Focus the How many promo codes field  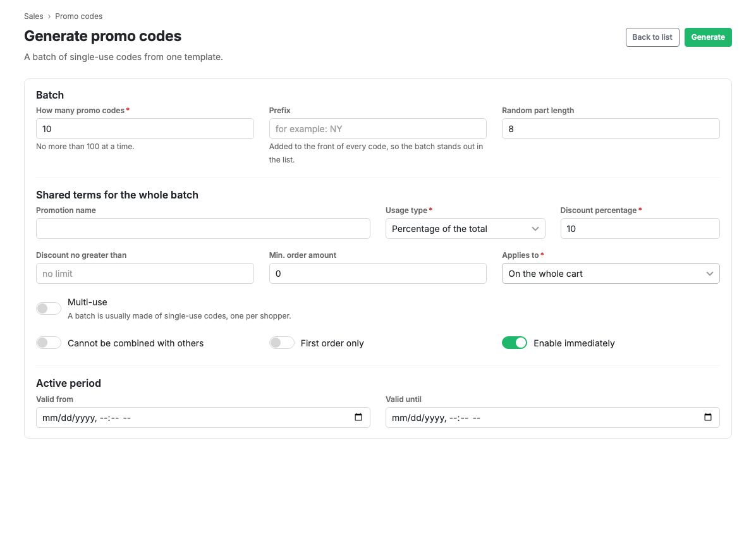click(x=145, y=129)
